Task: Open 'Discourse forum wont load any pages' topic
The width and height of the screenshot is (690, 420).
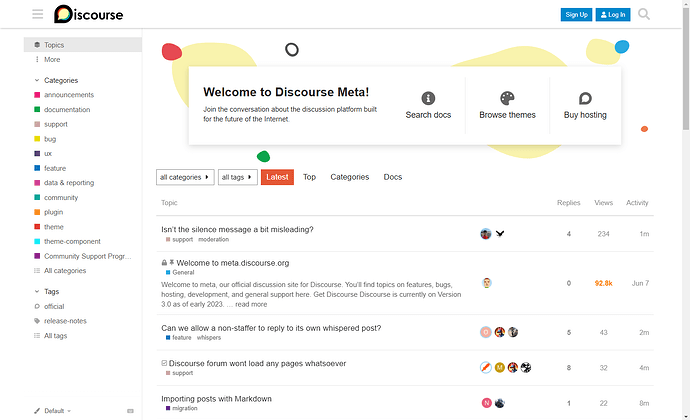Action: [x=257, y=363]
